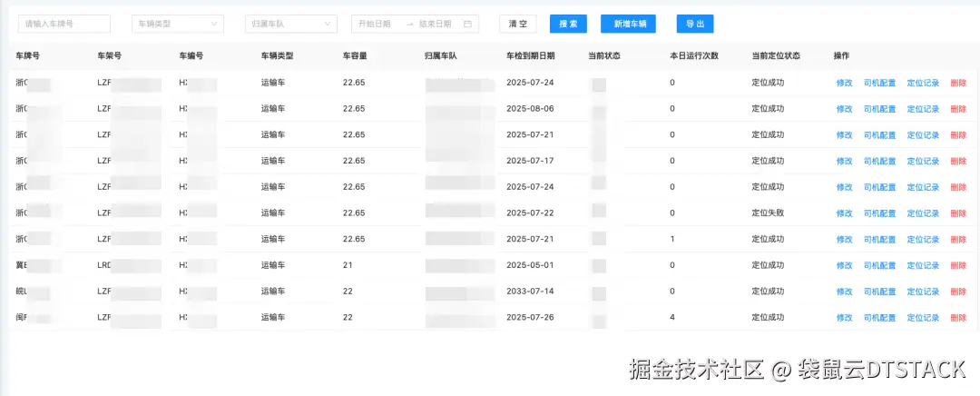Click 删除 for the 2025-07-26 row

[x=958, y=318]
